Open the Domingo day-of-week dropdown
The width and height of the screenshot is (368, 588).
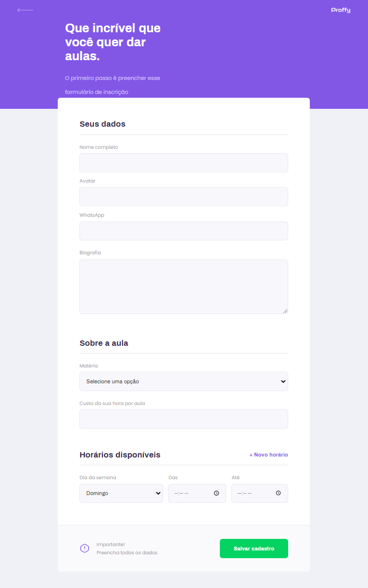pyautogui.click(x=121, y=493)
